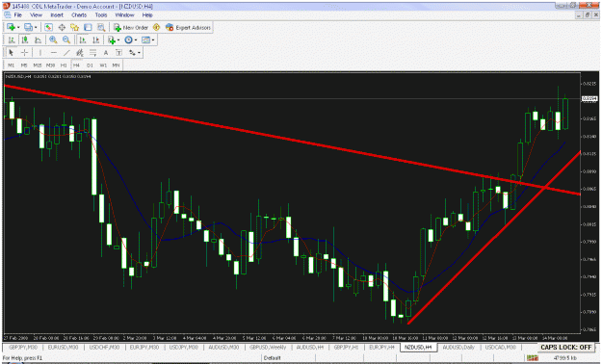
Task: Select the Fibonacci Retracement tool
Action: point(92,53)
